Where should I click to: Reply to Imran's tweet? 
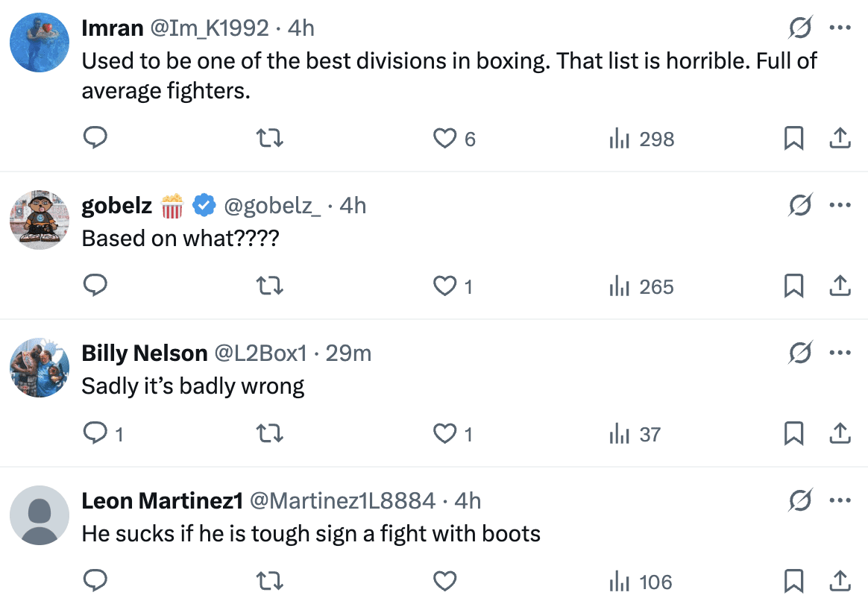[x=95, y=138]
